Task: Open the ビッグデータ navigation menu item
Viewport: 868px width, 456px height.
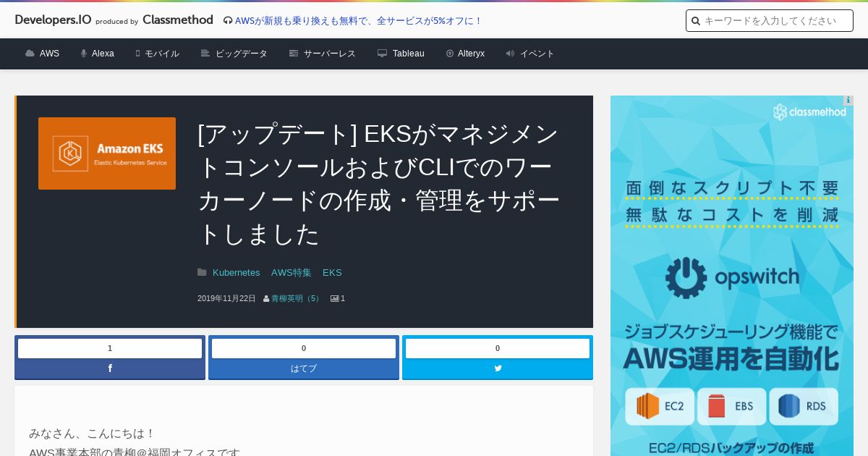Action: click(x=242, y=54)
